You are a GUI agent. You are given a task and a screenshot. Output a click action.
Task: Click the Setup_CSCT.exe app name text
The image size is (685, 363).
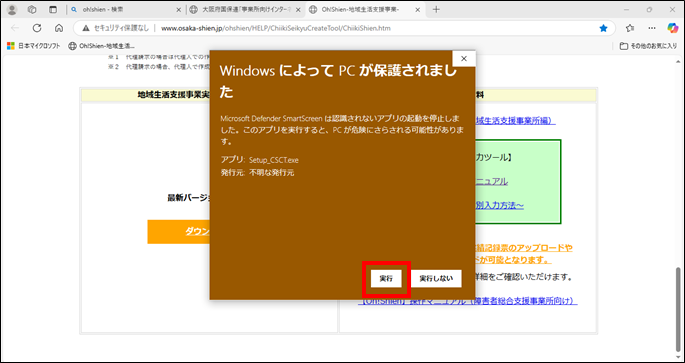[x=274, y=160]
